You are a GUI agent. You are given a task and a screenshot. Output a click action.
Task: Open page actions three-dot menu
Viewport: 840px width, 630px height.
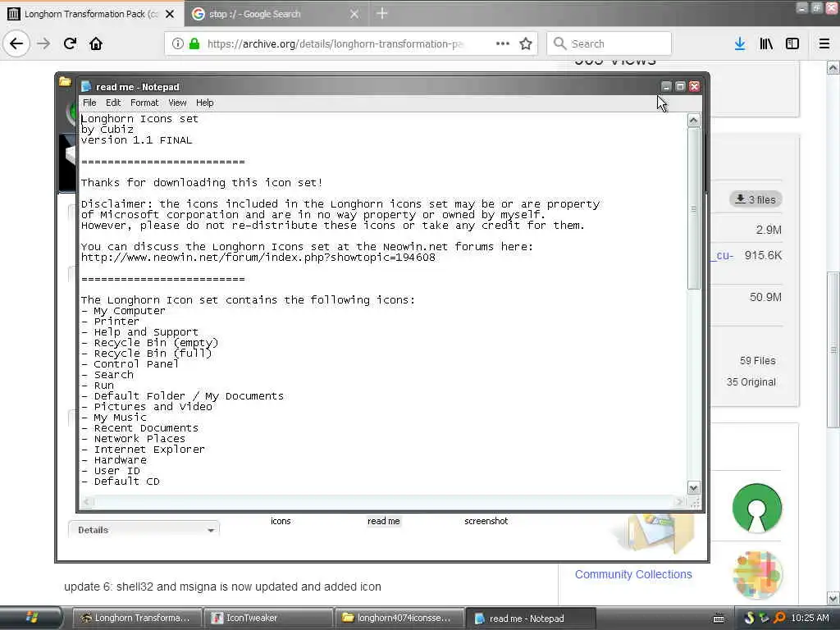pos(503,43)
